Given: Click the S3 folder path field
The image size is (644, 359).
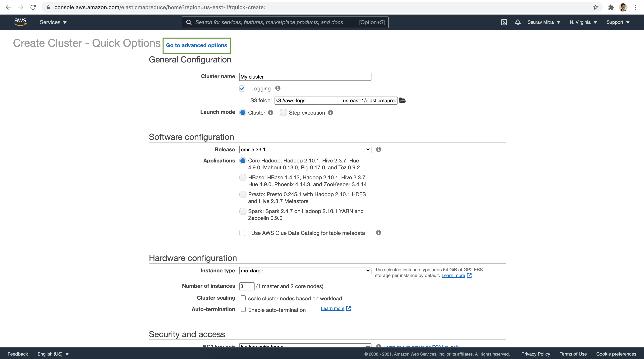Looking at the screenshot, I should (x=335, y=100).
